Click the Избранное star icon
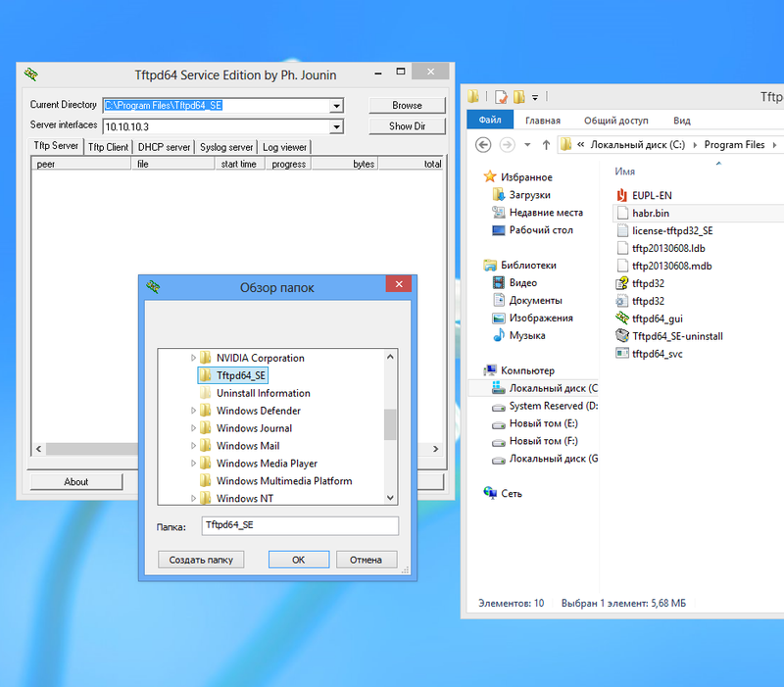The height and width of the screenshot is (687, 784). point(490,176)
